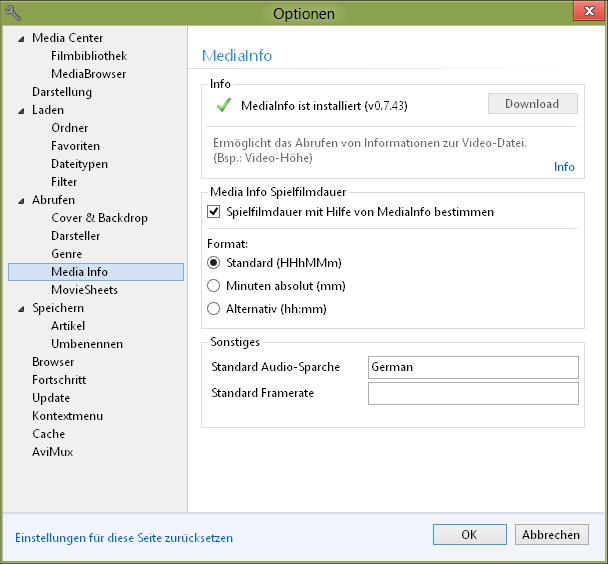
Task: Cancel with the Abbrechen button
Action: pyautogui.click(x=551, y=535)
